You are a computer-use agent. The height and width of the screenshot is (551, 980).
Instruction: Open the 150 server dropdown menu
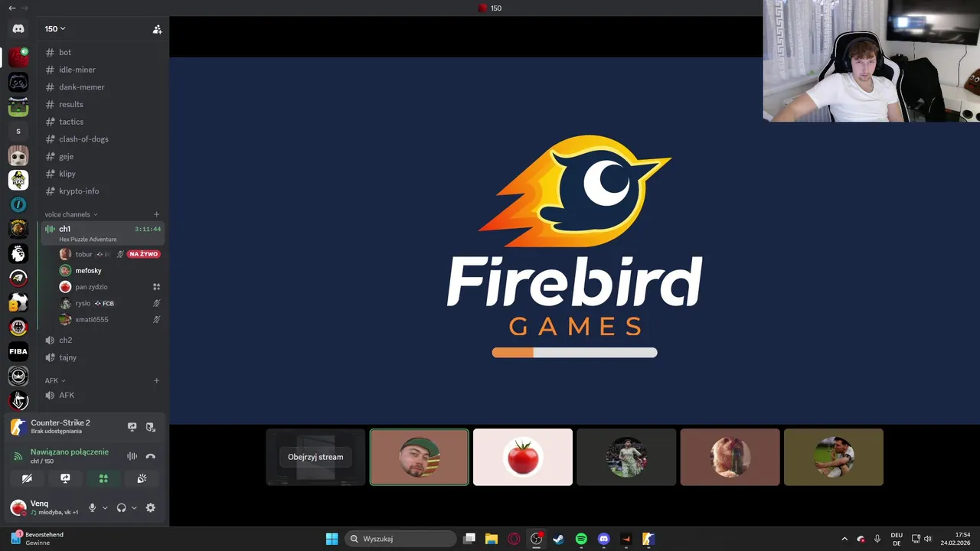tap(55, 29)
